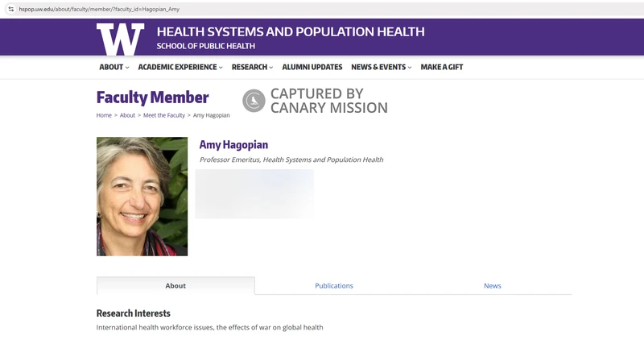Open the Make a Gift page
The image size is (644, 340).
click(441, 67)
